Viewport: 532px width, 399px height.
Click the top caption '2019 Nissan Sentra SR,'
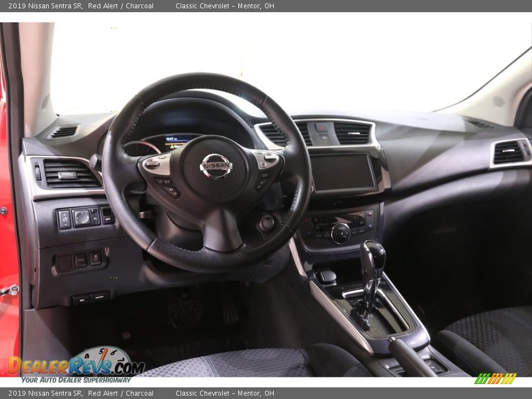pos(45,6)
